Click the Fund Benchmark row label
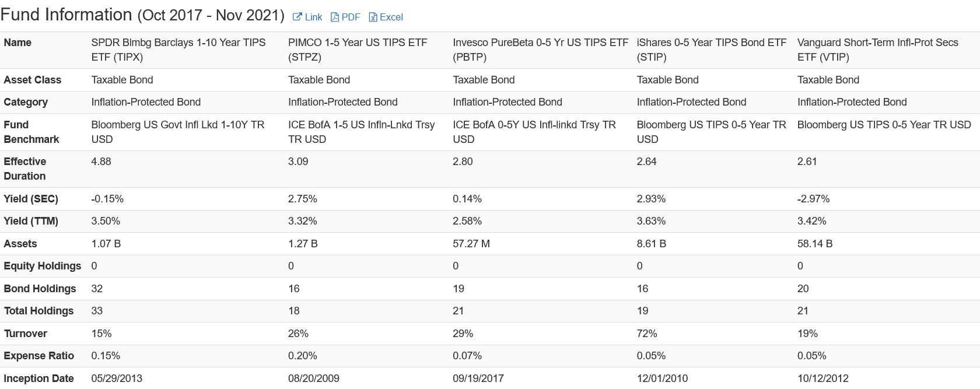 coord(32,132)
